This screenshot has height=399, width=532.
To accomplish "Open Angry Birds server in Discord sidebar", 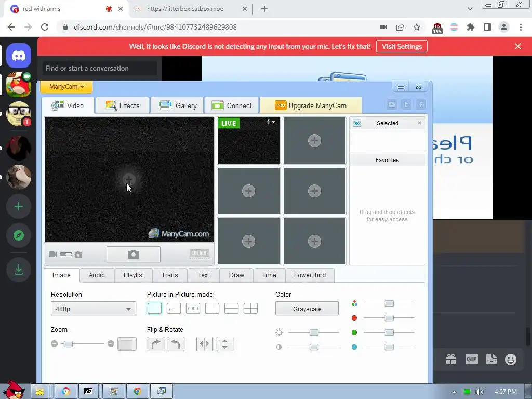I will tap(19, 85).
